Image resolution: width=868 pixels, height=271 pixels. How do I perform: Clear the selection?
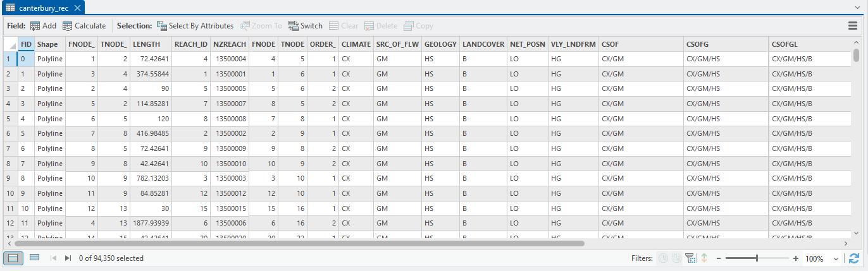pos(344,26)
